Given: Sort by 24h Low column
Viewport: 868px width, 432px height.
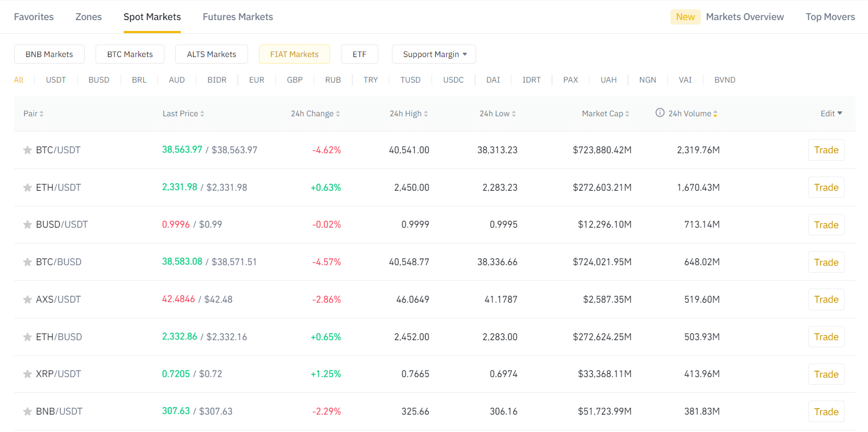Looking at the screenshot, I should click(498, 114).
